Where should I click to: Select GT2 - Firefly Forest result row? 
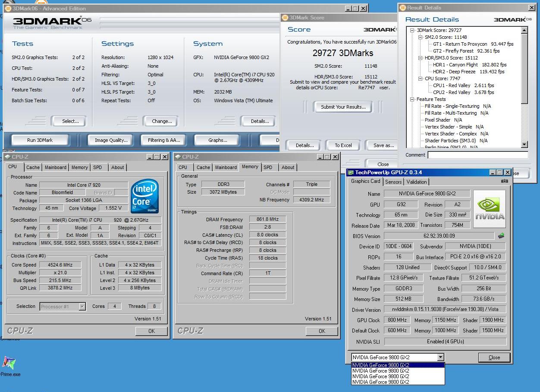[x=466, y=51]
